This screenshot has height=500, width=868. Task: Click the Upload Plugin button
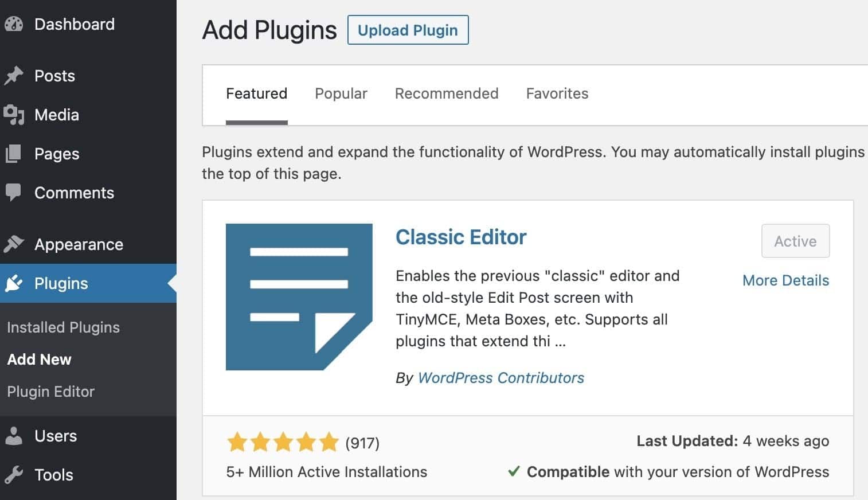click(408, 30)
